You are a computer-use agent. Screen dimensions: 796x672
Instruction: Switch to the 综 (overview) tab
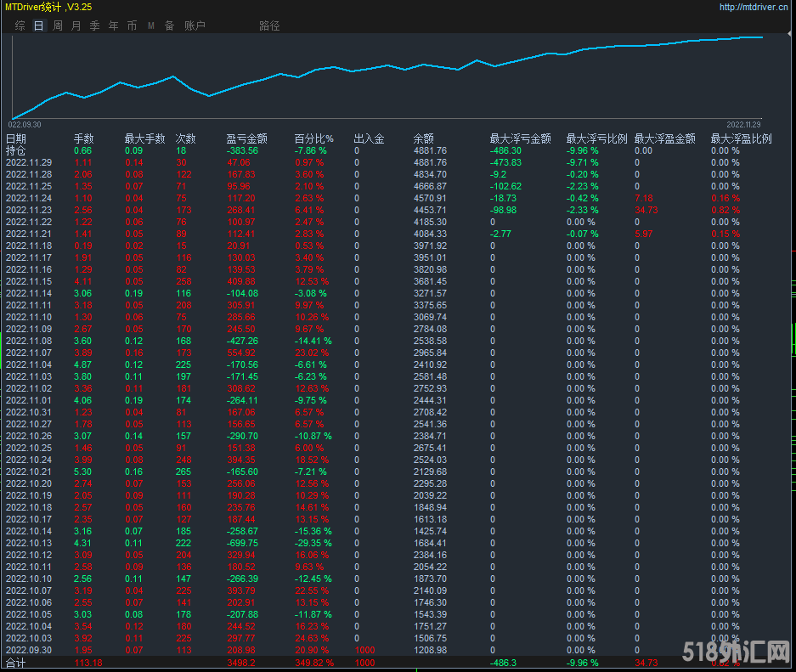20,25
